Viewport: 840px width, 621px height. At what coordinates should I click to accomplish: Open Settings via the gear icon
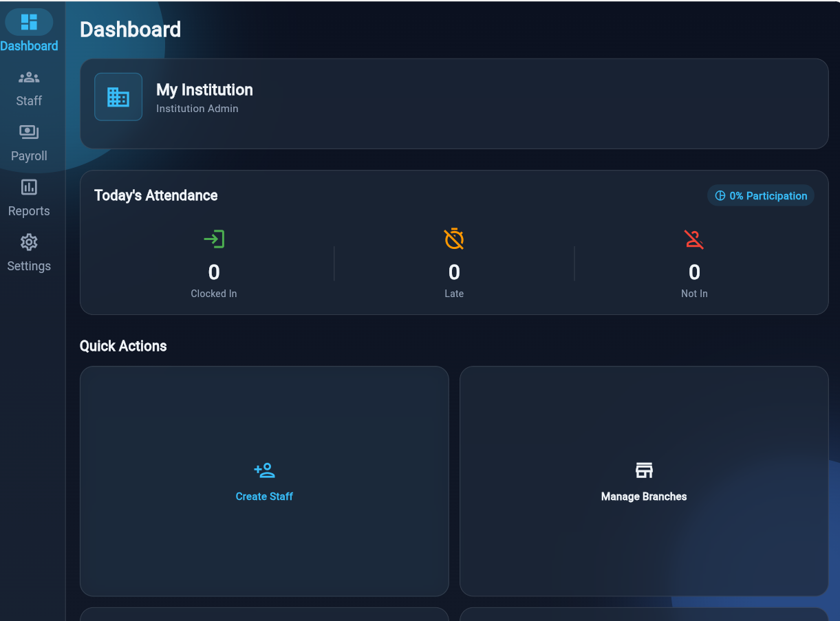tap(28, 242)
